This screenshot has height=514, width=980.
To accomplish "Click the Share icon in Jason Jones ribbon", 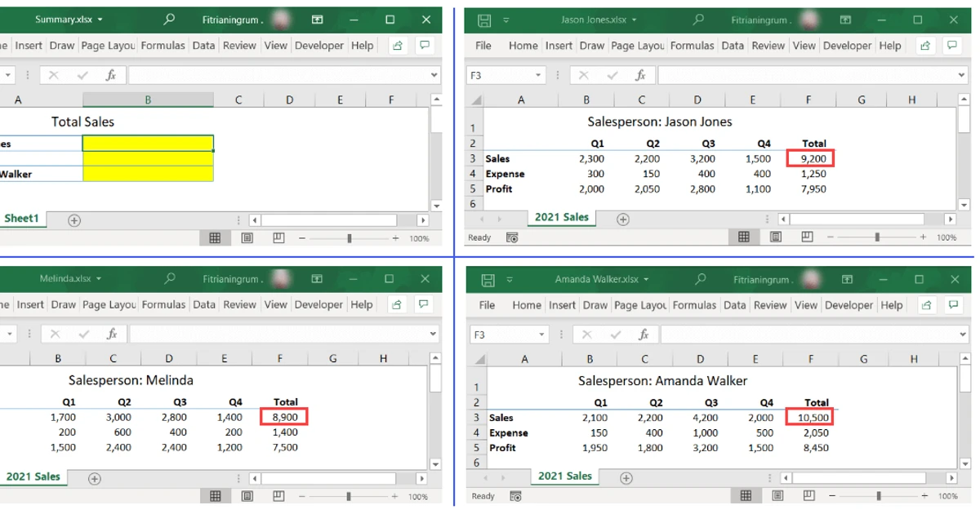I will (926, 46).
